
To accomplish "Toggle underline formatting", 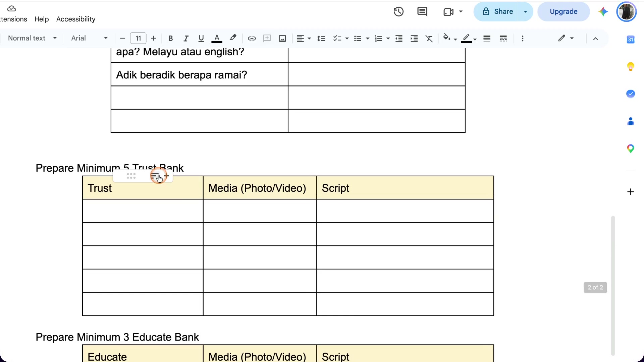I will (201, 39).
